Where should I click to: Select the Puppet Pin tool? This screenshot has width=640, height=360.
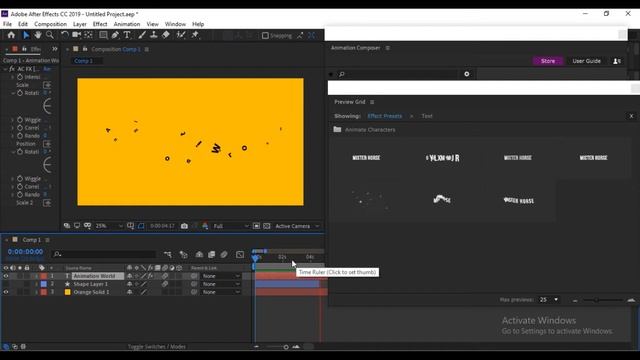point(195,35)
